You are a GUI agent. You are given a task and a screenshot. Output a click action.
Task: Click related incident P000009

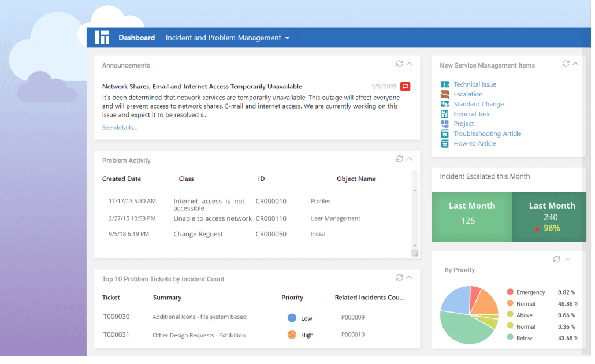pos(353,317)
